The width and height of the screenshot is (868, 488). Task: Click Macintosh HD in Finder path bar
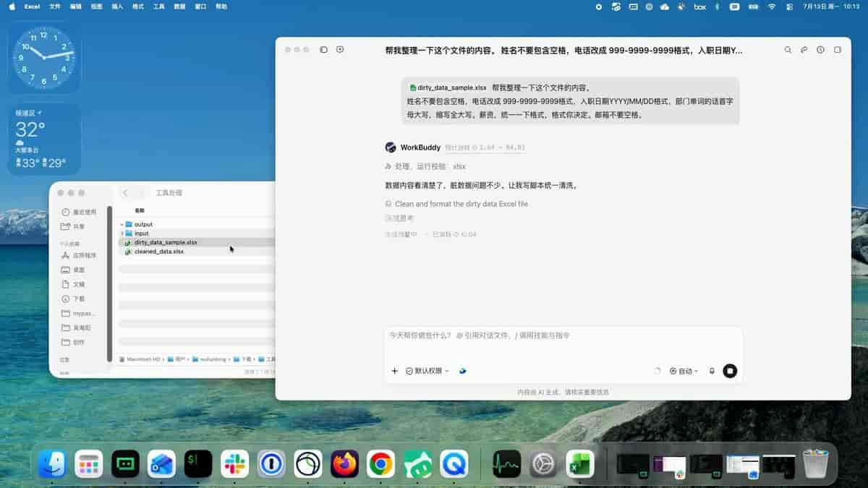pos(142,359)
